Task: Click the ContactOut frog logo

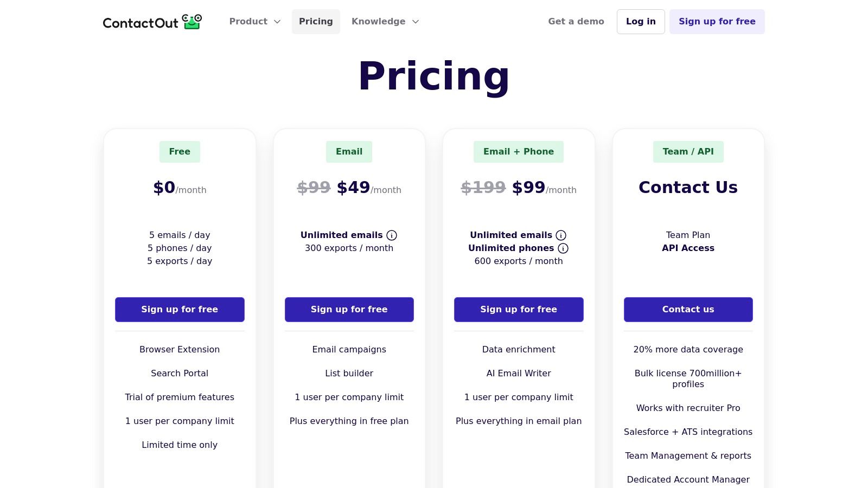Action: pyautogui.click(x=192, y=22)
